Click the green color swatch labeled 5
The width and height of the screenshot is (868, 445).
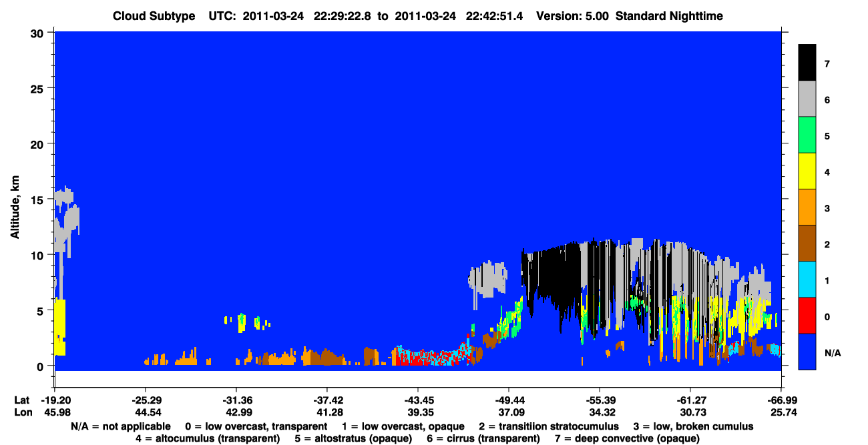(x=807, y=135)
